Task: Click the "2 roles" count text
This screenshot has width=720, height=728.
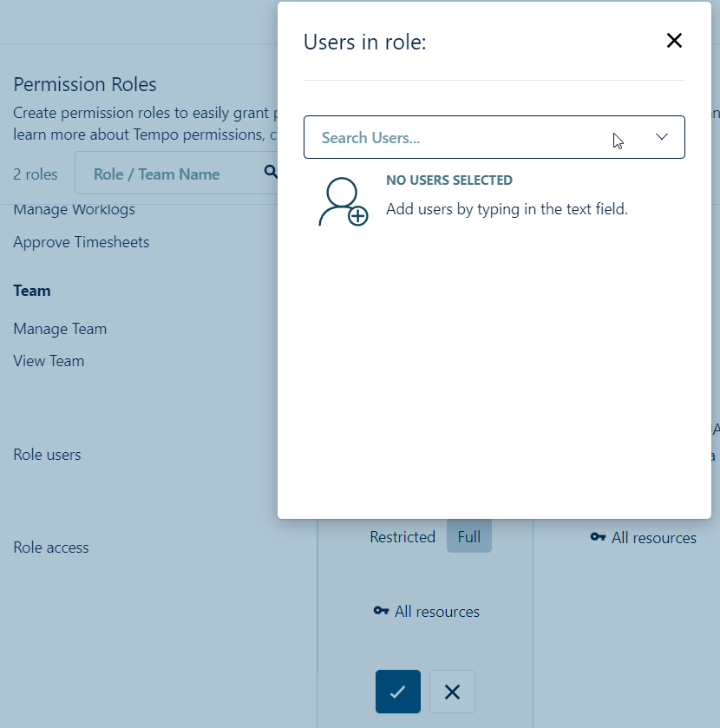Action: coord(36,174)
